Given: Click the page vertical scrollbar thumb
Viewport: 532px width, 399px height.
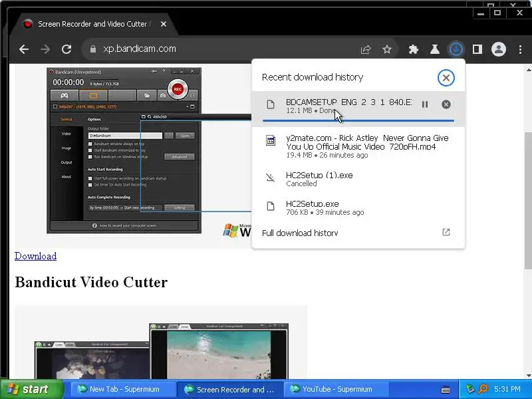Looking at the screenshot, I should point(528,200).
